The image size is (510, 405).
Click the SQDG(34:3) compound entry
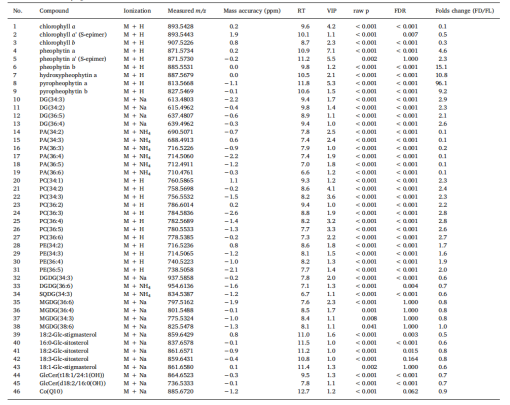click(x=56, y=294)
